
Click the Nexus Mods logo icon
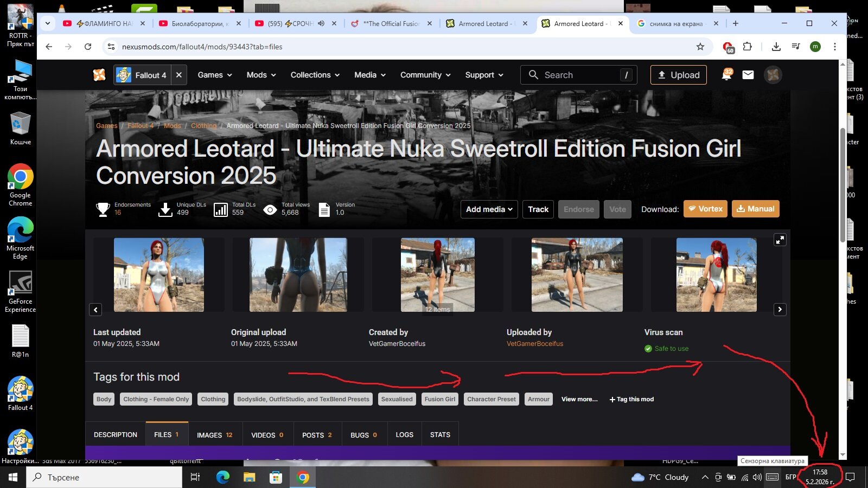tap(99, 75)
